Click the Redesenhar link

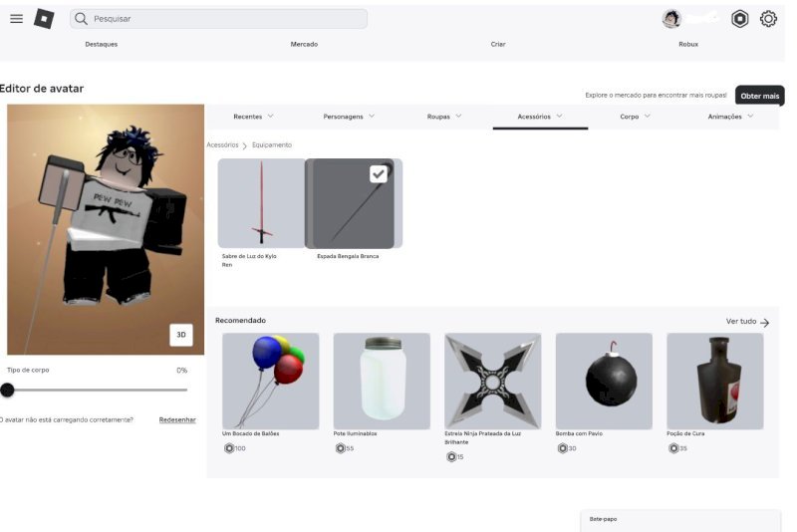click(x=177, y=419)
